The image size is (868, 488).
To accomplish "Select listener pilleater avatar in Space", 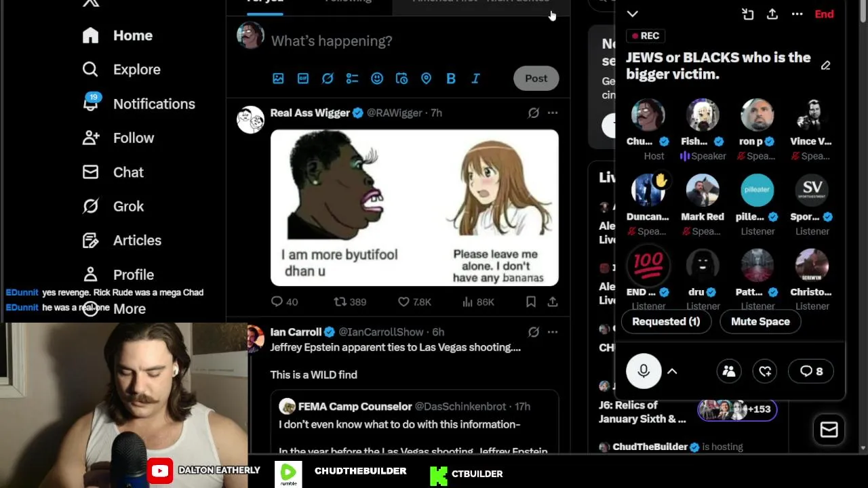I will [x=757, y=190].
